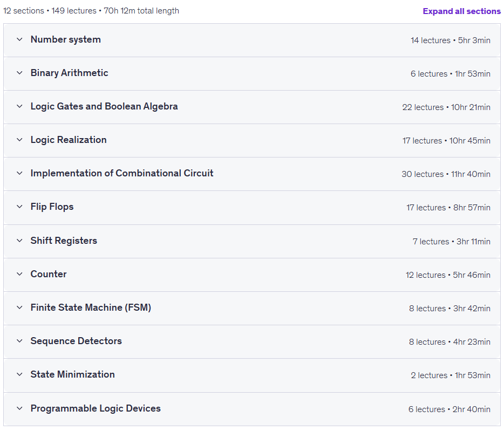Expand the Shift Registers section chevron
This screenshot has width=504, height=431.
pos(19,241)
